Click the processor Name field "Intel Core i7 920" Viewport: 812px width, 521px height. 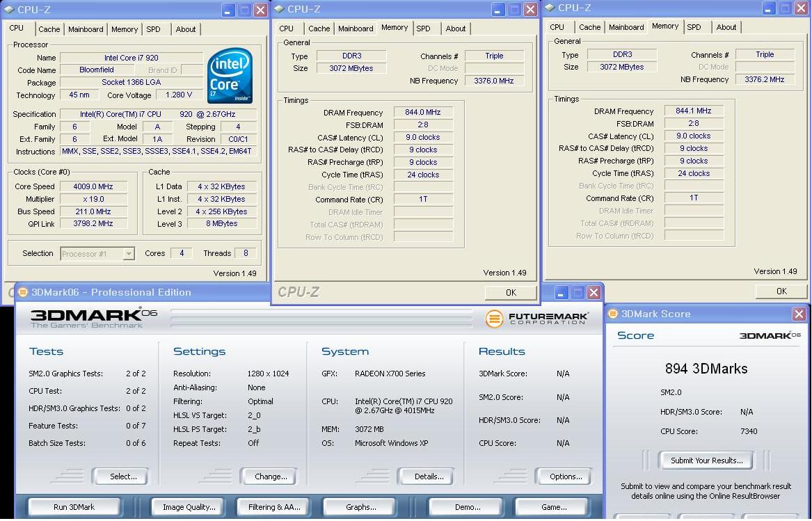point(132,58)
